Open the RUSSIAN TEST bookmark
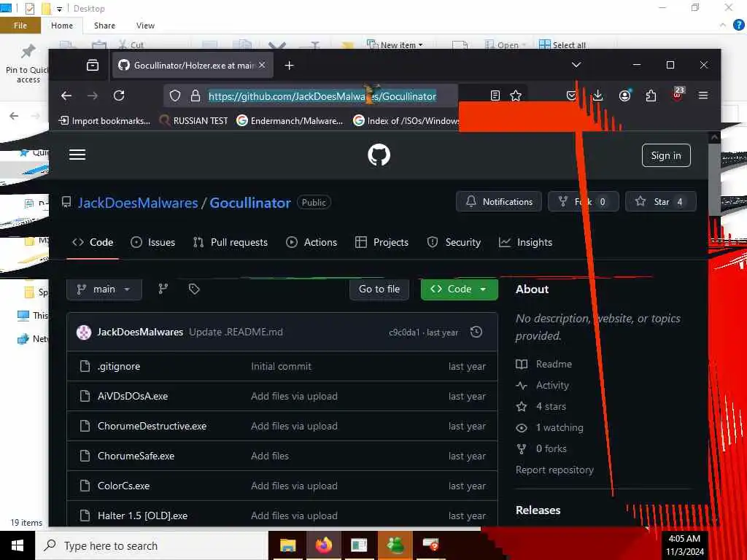The height and width of the screenshot is (560, 747). coord(193,121)
